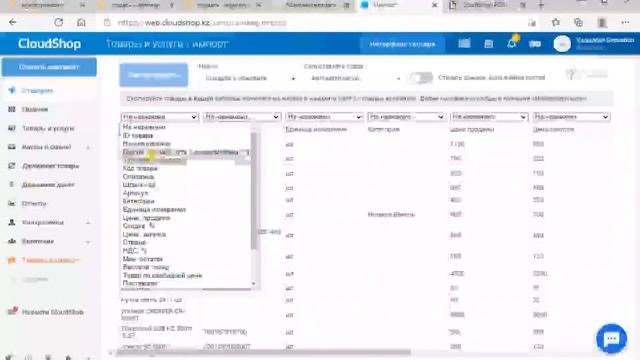Open a new browser tab with plus icon

541,5
